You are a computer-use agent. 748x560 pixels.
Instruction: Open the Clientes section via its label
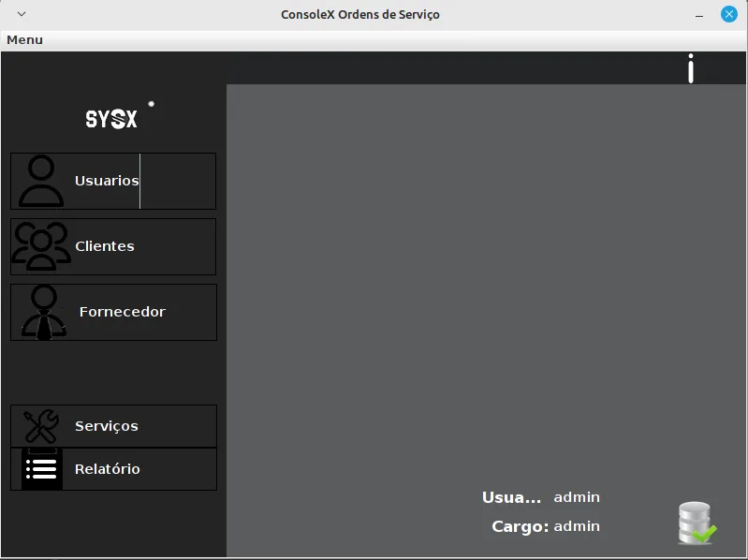(x=105, y=246)
